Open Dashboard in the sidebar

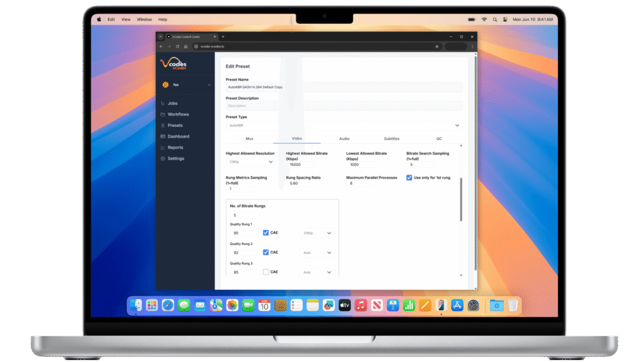click(x=178, y=136)
